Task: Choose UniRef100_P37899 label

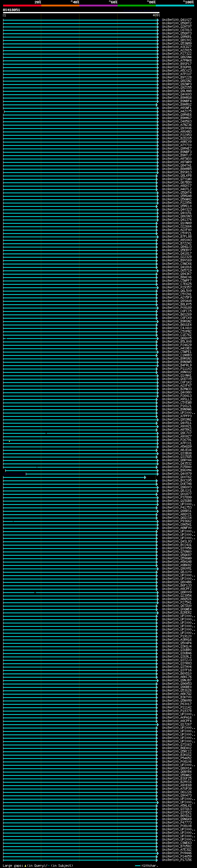Action: pos(176,497)
